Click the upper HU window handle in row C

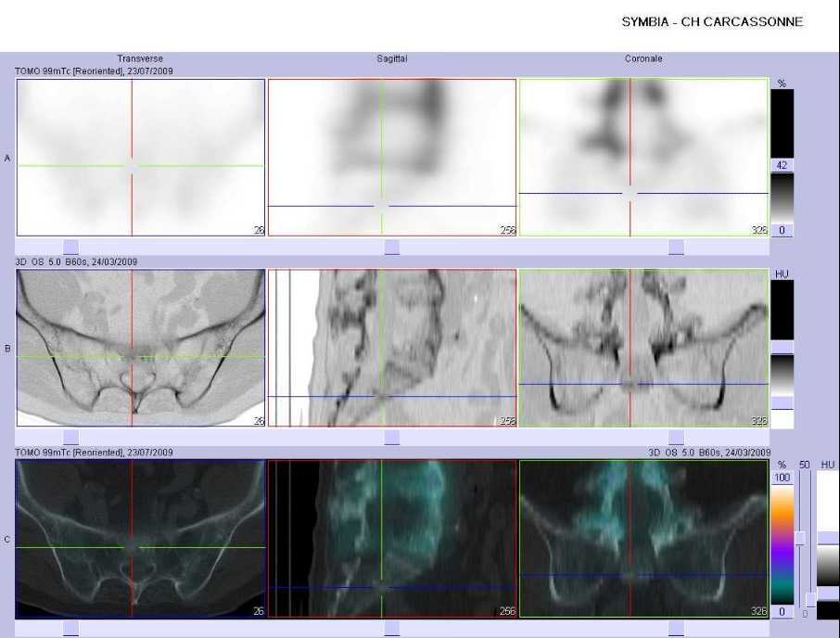[828, 540]
